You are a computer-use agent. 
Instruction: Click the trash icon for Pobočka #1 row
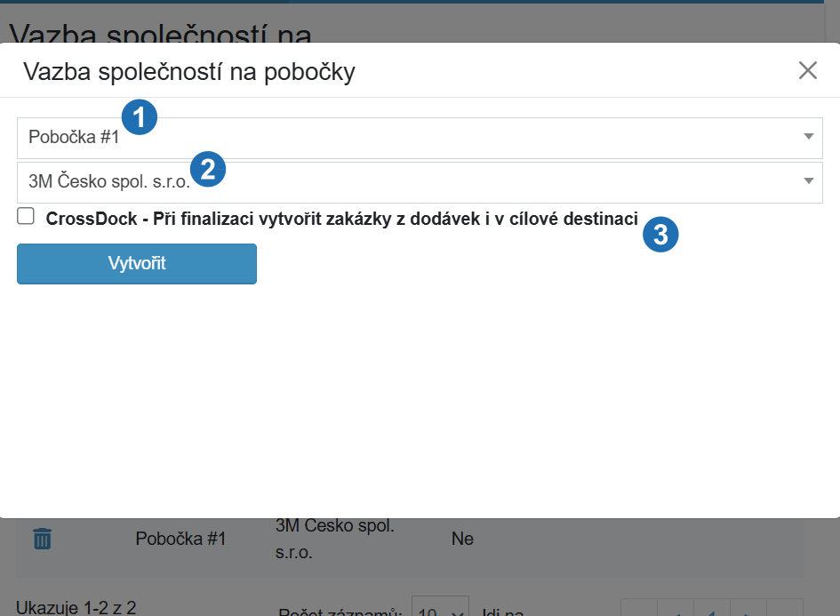click(x=43, y=539)
